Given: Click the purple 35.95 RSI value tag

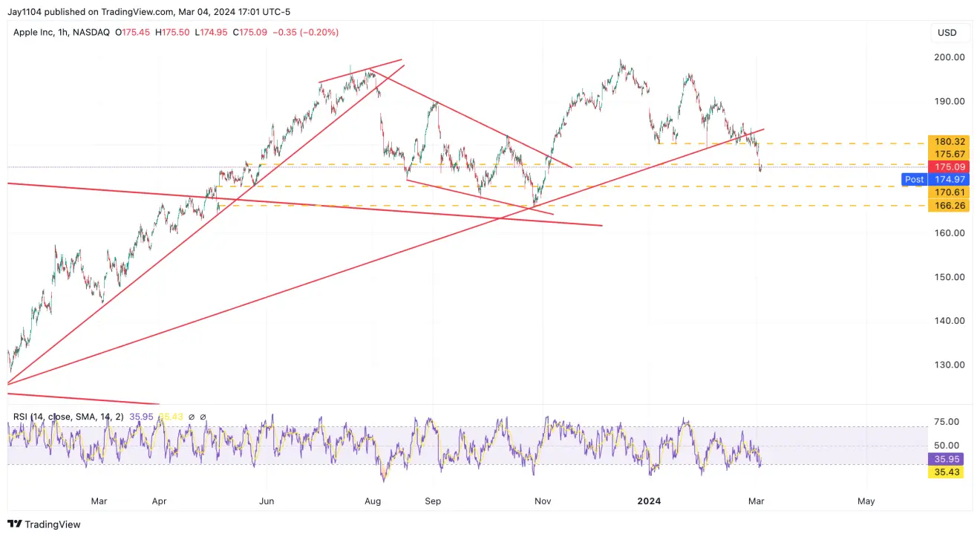Looking at the screenshot, I should 946,459.
